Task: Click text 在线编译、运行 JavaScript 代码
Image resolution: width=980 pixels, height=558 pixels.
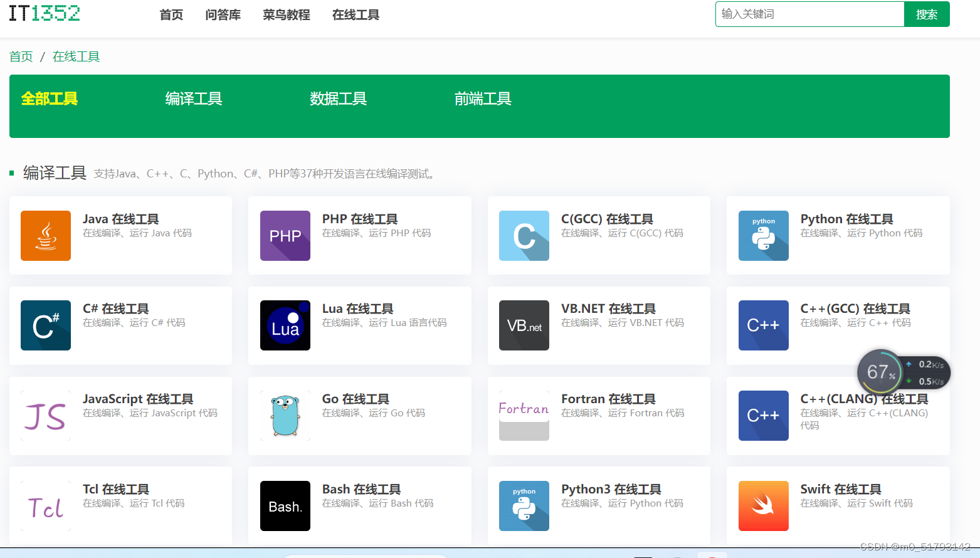Action: [x=150, y=413]
